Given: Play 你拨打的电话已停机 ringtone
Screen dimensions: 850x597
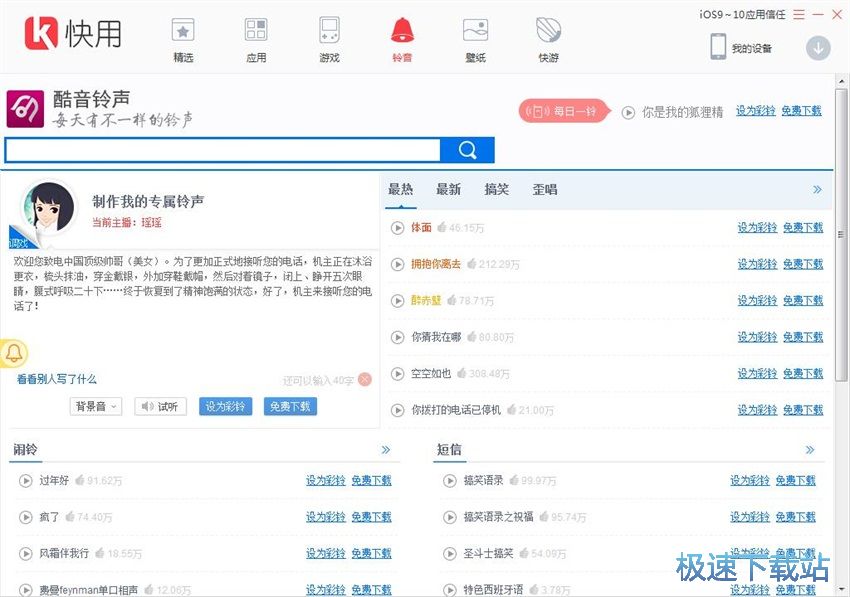Looking at the screenshot, I should coord(397,410).
